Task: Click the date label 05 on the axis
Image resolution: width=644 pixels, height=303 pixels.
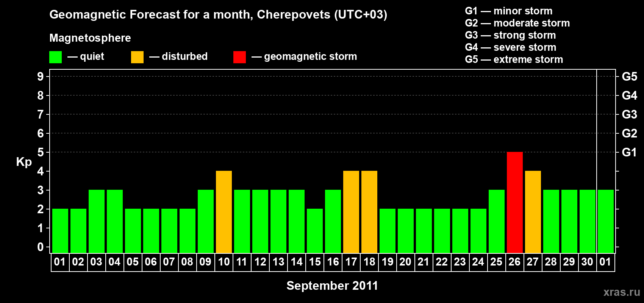Action: [x=133, y=262]
